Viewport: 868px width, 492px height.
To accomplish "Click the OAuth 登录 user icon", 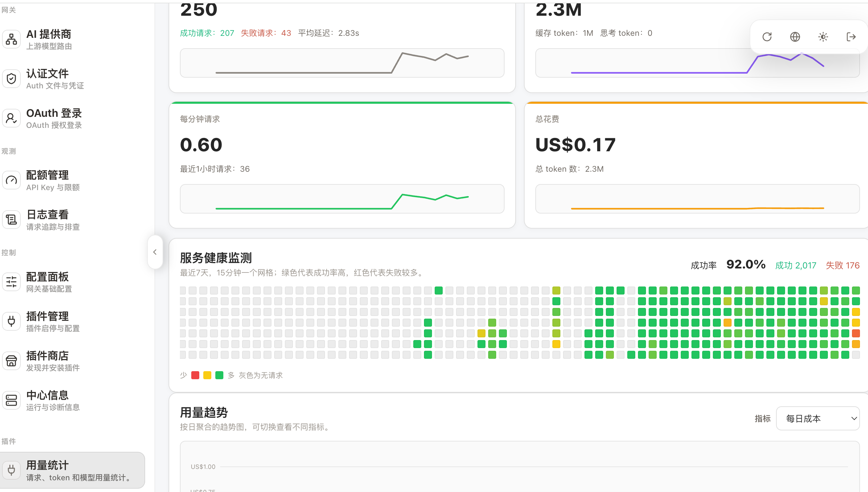I will pos(11,118).
